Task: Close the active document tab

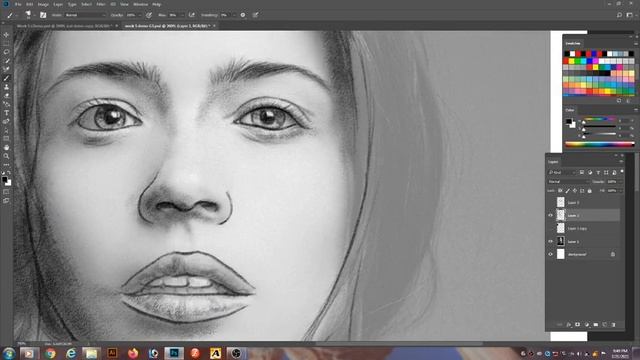Action: (214, 26)
